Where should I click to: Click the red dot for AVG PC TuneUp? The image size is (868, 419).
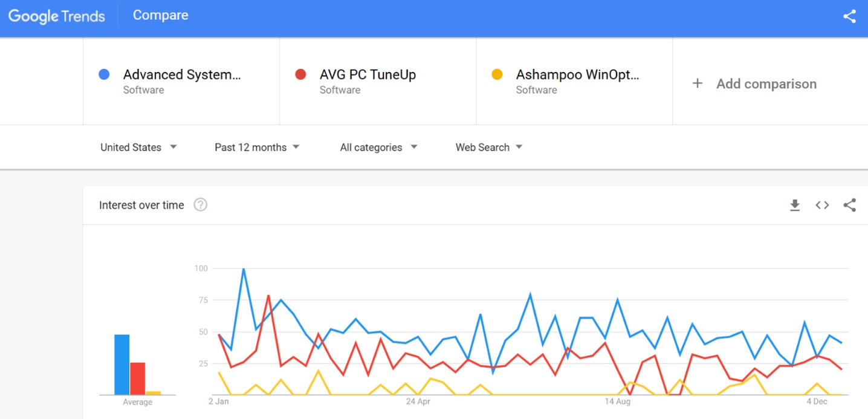click(x=300, y=75)
